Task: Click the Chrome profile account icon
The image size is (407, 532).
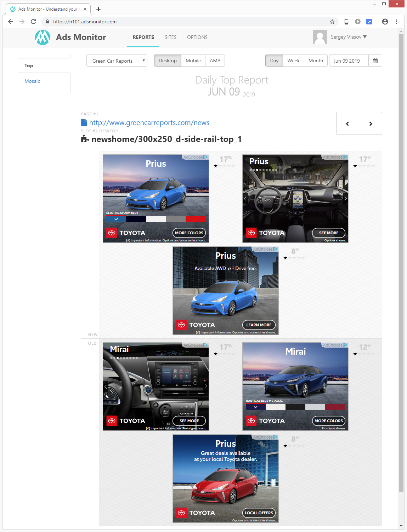Action: coord(385,22)
